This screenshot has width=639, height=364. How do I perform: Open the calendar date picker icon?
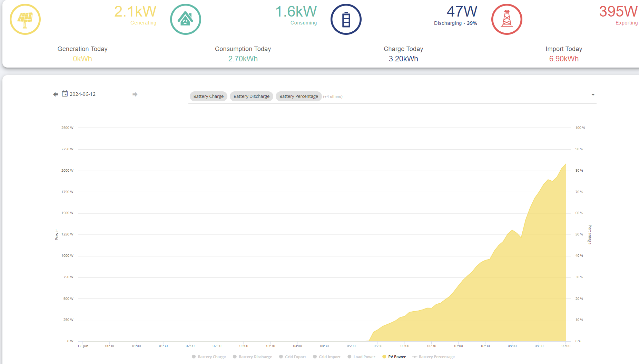(65, 93)
